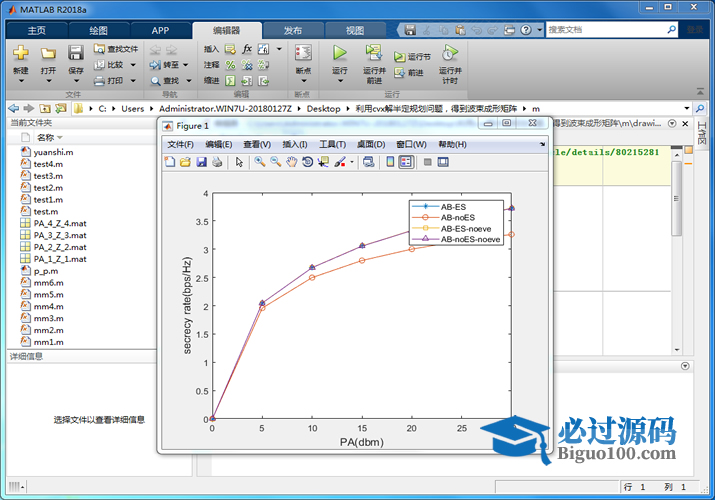The image size is (715, 500).
Task: Click Link Plot icon in Figure 1 toolbar
Action: pos(368,162)
